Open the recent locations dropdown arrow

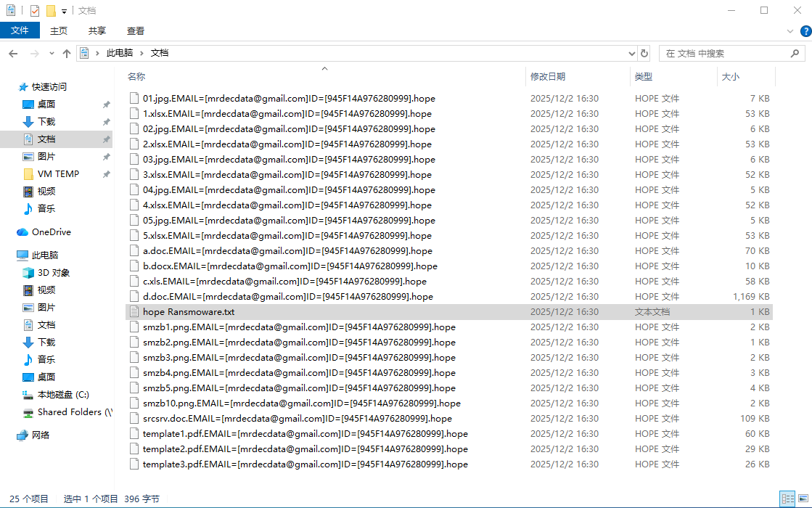pyautogui.click(x=51, y=54)
